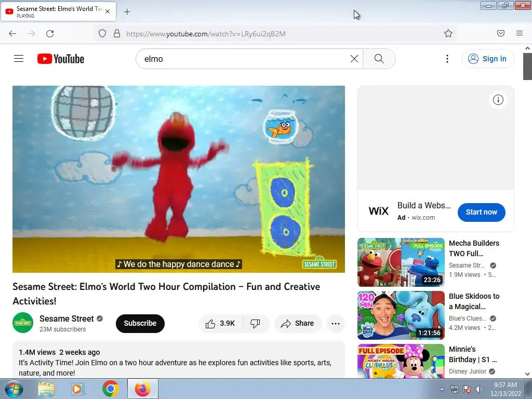Open the Wix logo in the ad

(x=379, y=211)
